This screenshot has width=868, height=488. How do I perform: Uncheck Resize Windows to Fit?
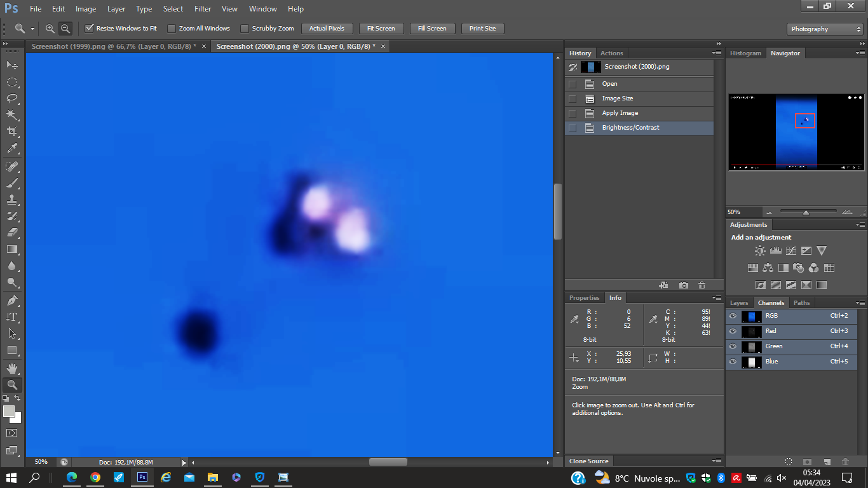(90, 29)
